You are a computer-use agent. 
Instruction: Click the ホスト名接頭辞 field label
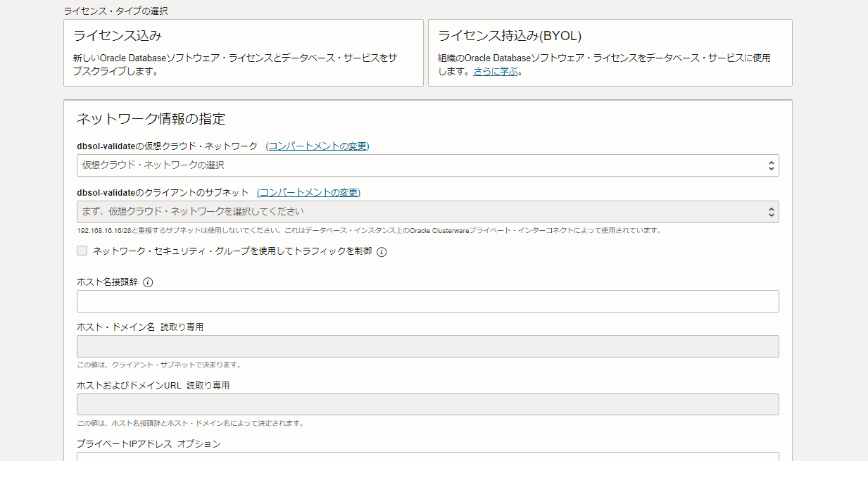pos(107,282)
